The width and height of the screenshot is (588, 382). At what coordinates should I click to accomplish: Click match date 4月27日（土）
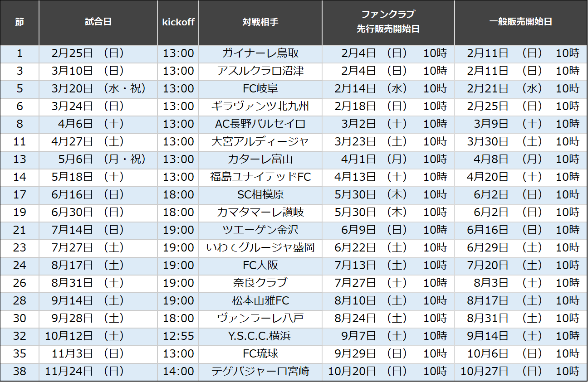[x=88, y=142]
